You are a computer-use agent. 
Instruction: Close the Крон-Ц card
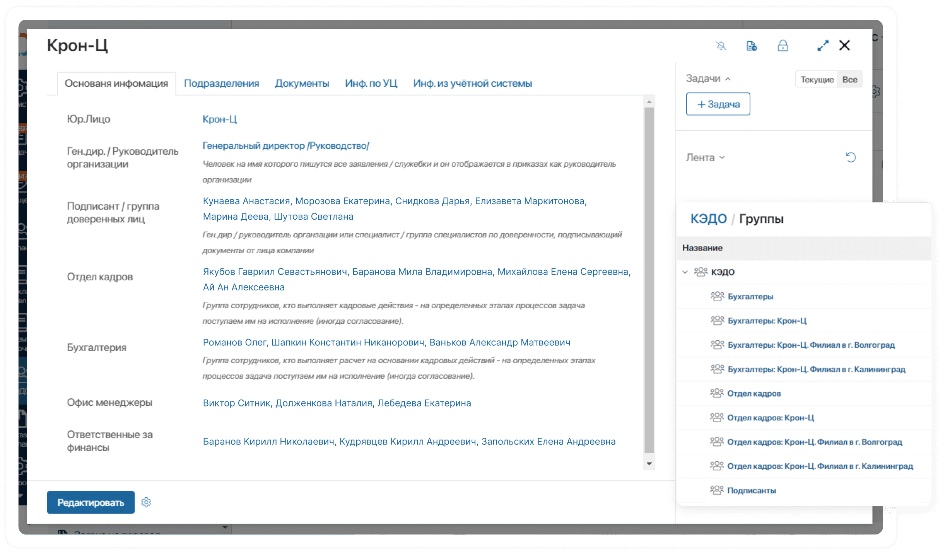(844, 45)
